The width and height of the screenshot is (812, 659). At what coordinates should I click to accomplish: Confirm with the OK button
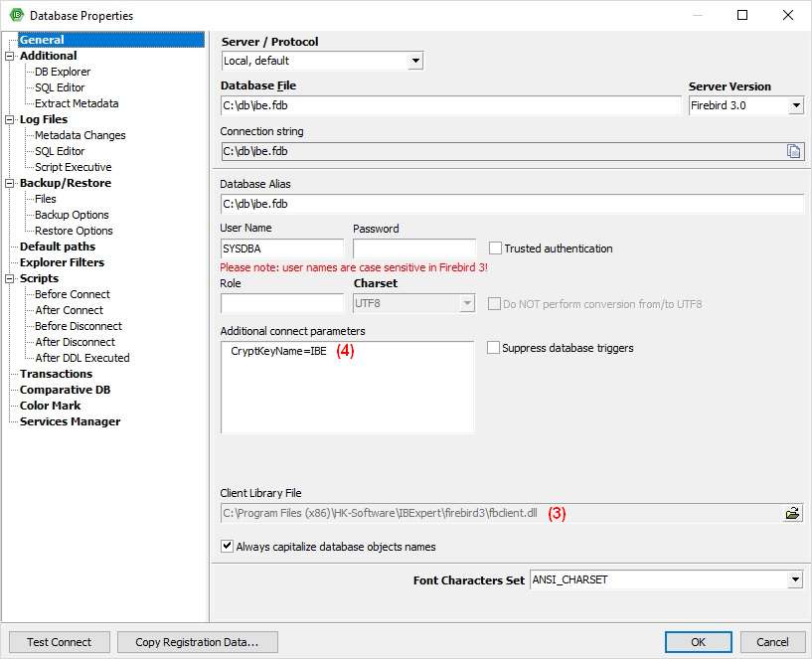tap(698, 642)
